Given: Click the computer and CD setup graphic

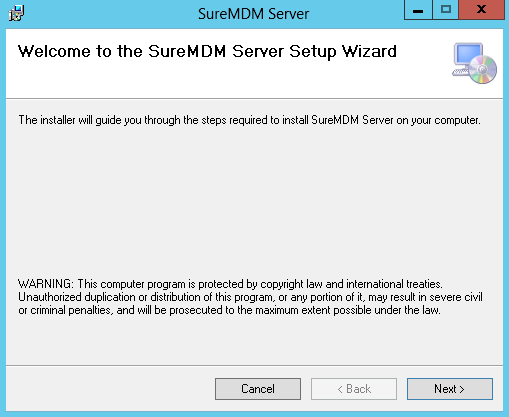Looking at the screenshot, I should pos(474,63).
